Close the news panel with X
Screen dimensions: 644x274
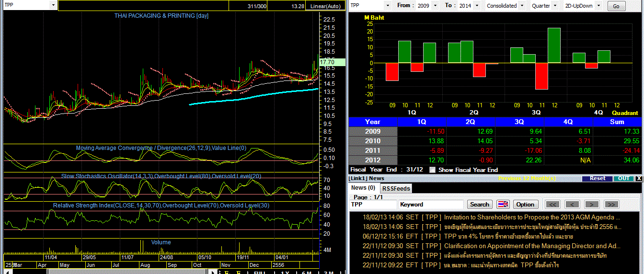pyautogui.click(x=639, y=178)
